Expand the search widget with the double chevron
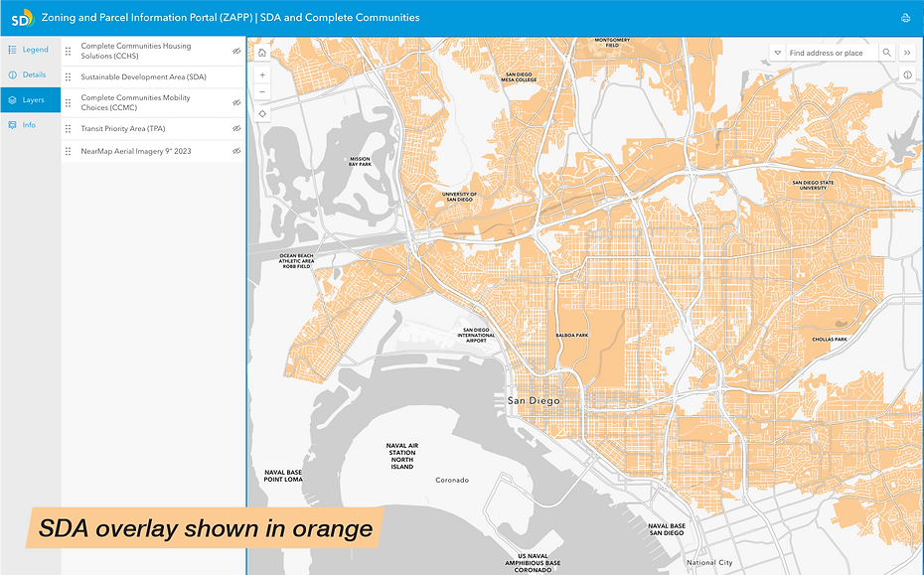924x575 pixels. 906,52
